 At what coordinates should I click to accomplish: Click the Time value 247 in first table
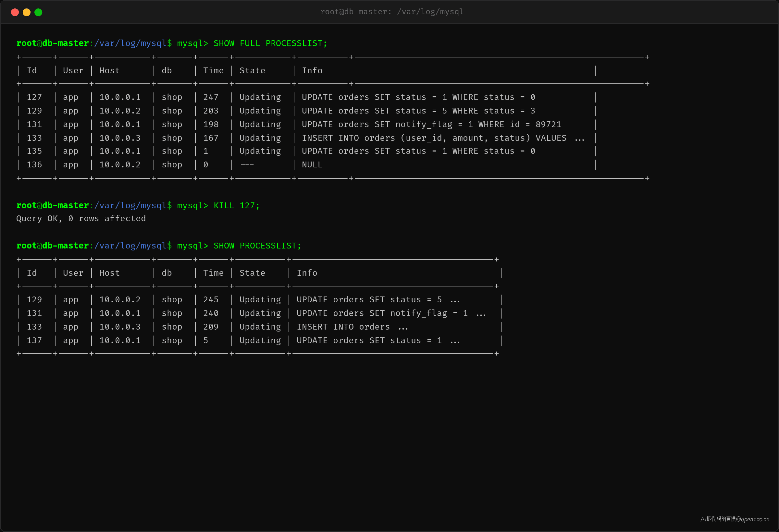[x=211, y=98]
